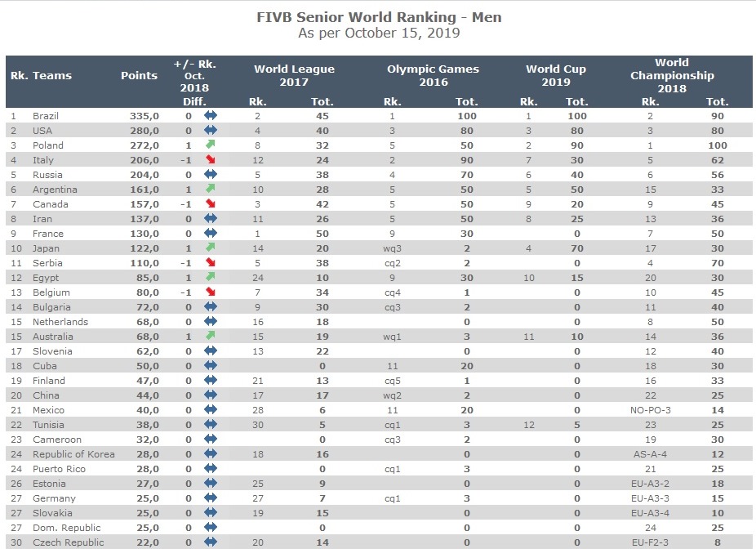Click the blue double arrow in Russia row
This screenshot has width=756, height=549.
pos(211,174)
